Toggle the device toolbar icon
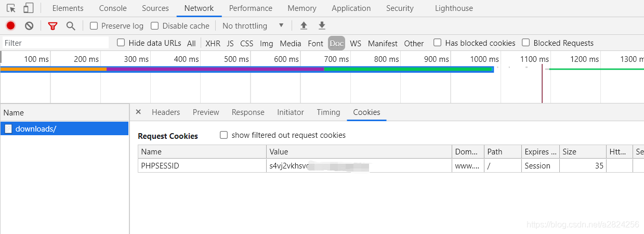This screenshot has width=644, height=234. point(28,8)
